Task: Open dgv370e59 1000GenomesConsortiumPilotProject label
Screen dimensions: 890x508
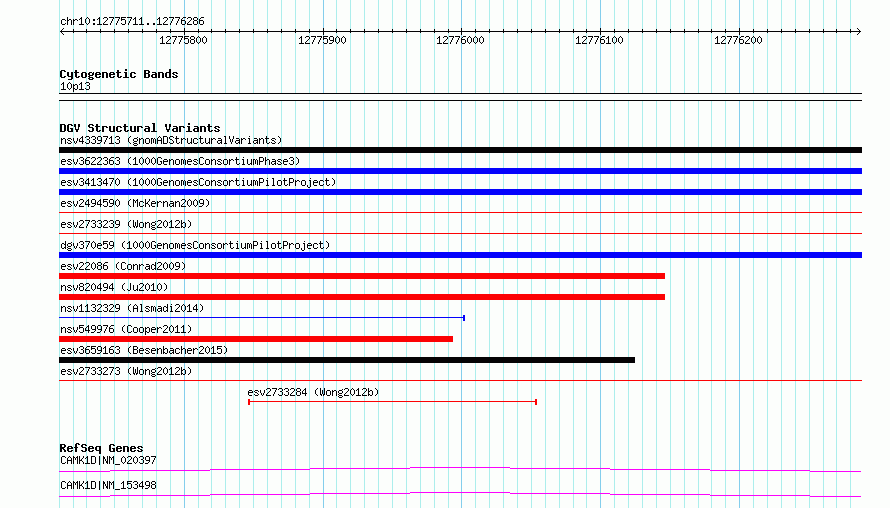Action: 195,245
